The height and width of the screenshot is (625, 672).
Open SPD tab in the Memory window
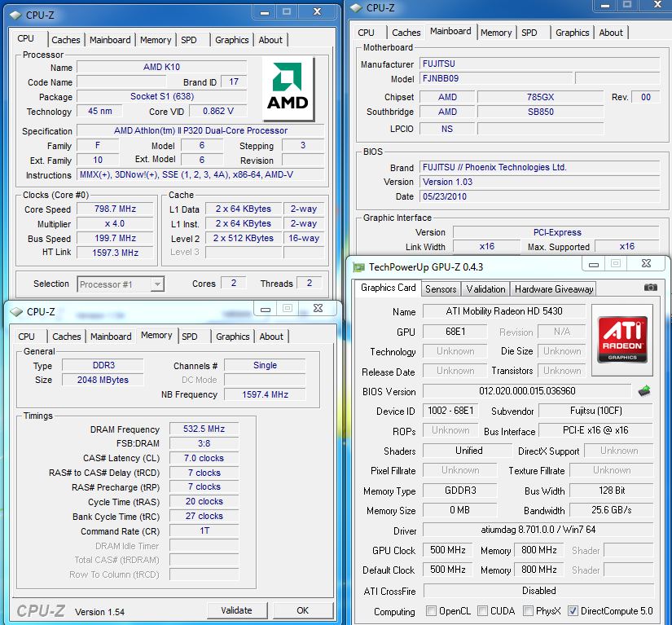point(190,337)
